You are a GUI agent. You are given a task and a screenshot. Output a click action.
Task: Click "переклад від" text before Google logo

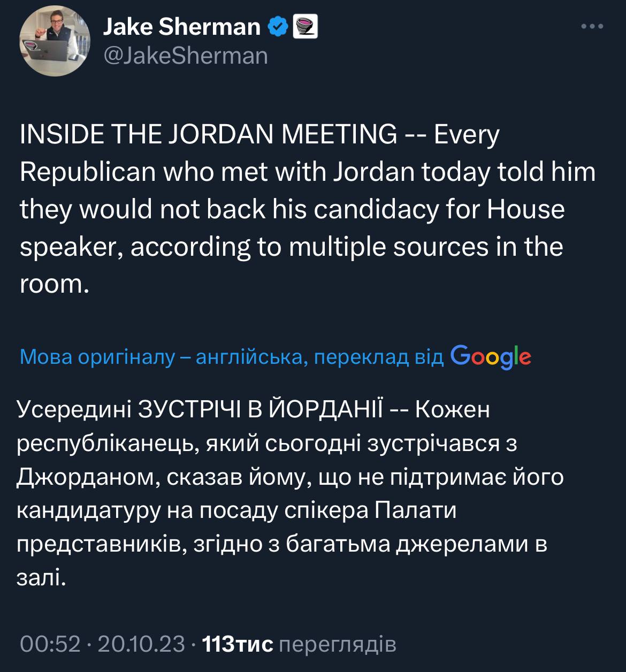point(378,357)
